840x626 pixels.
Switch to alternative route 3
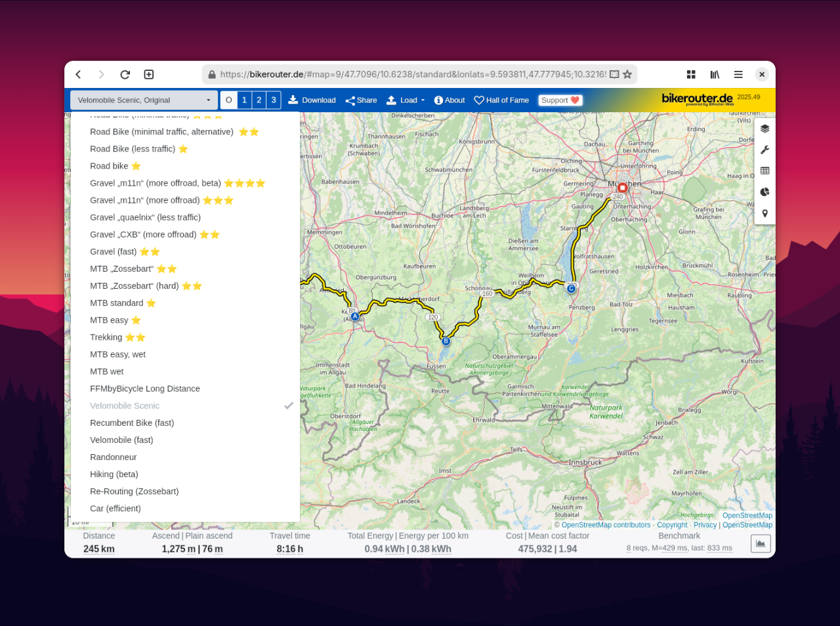pyautogui.click(x=274, y=100)
